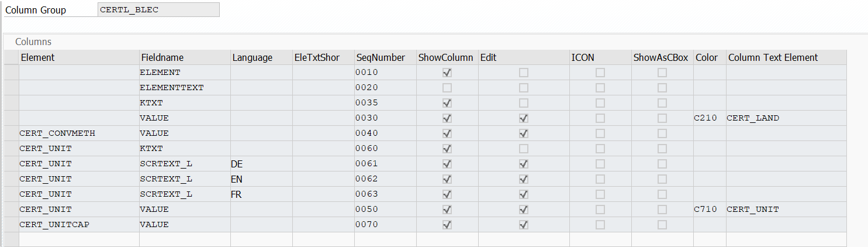Click the Language column header
868x247 pixels.
[253, 57]
